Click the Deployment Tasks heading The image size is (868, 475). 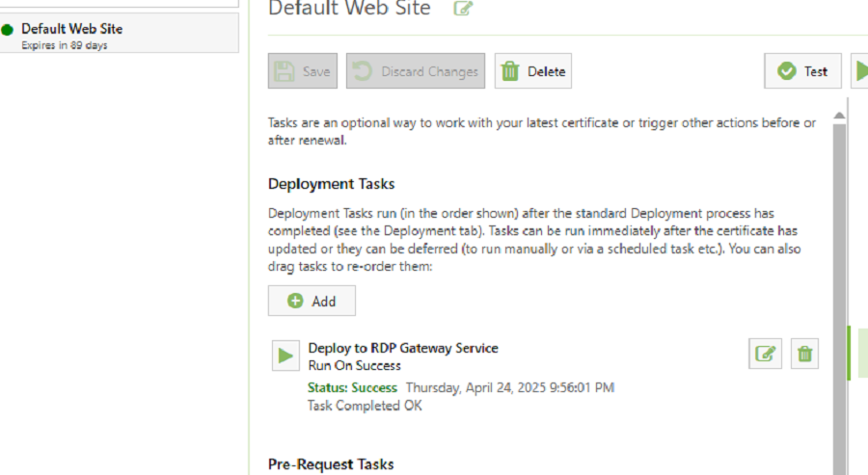pyautogui.click(x=331, y=184)
